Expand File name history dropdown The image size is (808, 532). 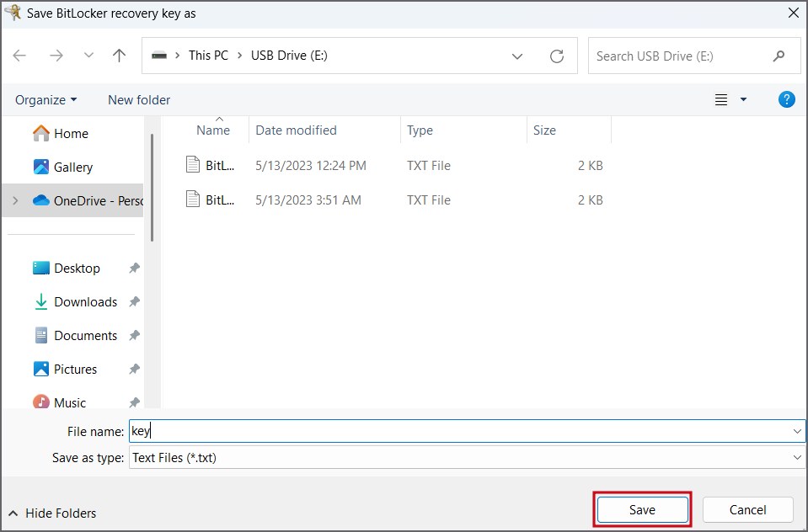tap(797, 431)
